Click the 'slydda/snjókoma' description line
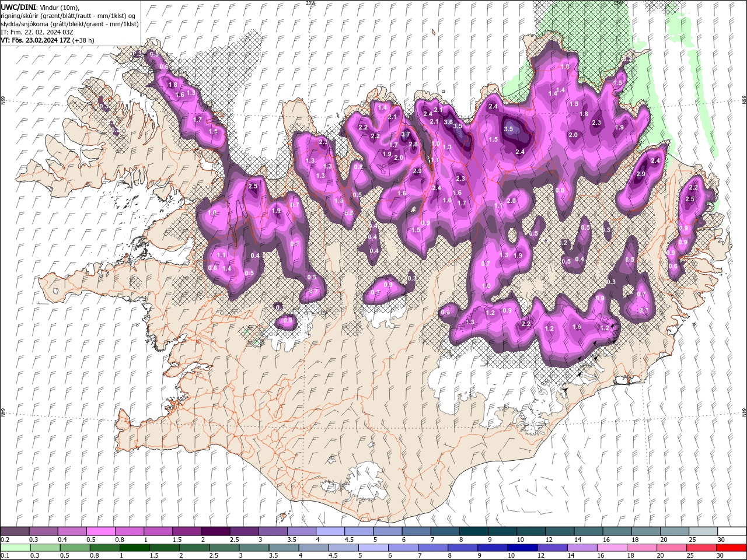 tap(69, 24)
